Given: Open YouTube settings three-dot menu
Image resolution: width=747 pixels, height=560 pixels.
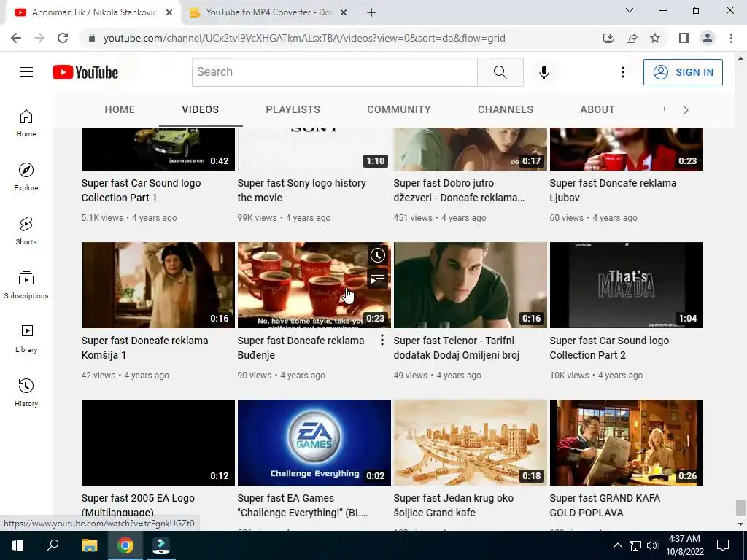Looking at the screenshot, I should click(623, 72).
